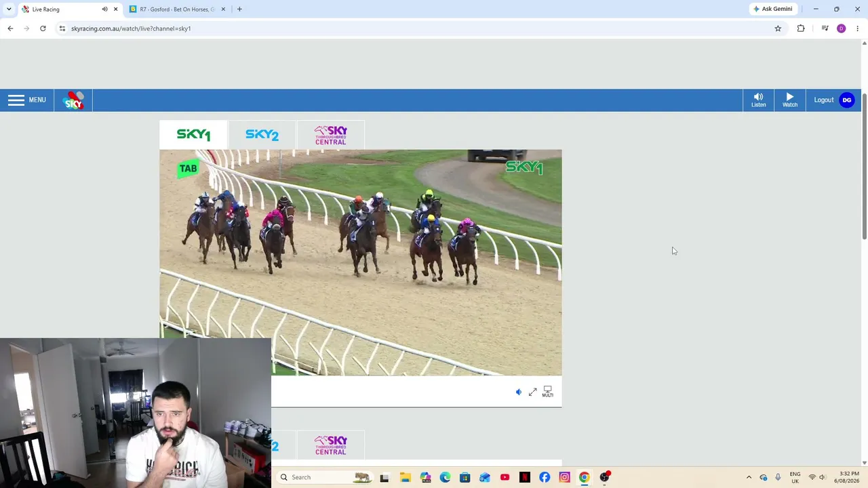Mute the video player volume
Image resolution: width=868 pixels, height=488 pixels.
[x=519, y=392]
